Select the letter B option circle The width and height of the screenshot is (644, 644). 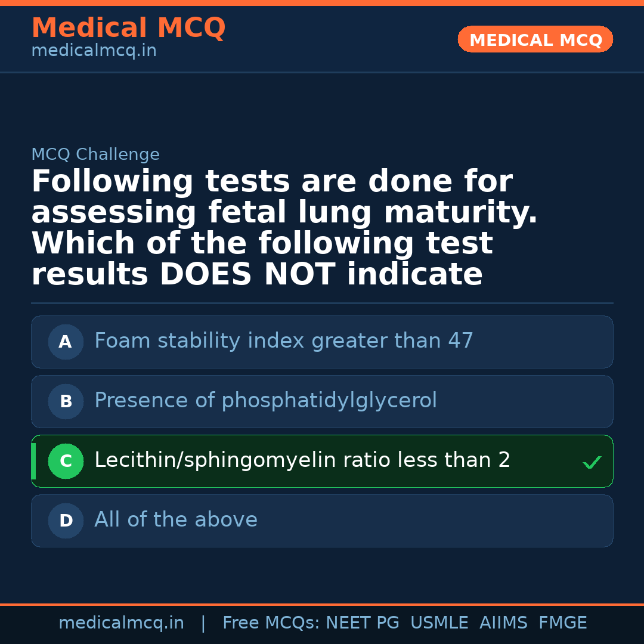pyautogui.click(x=66, y=401)
